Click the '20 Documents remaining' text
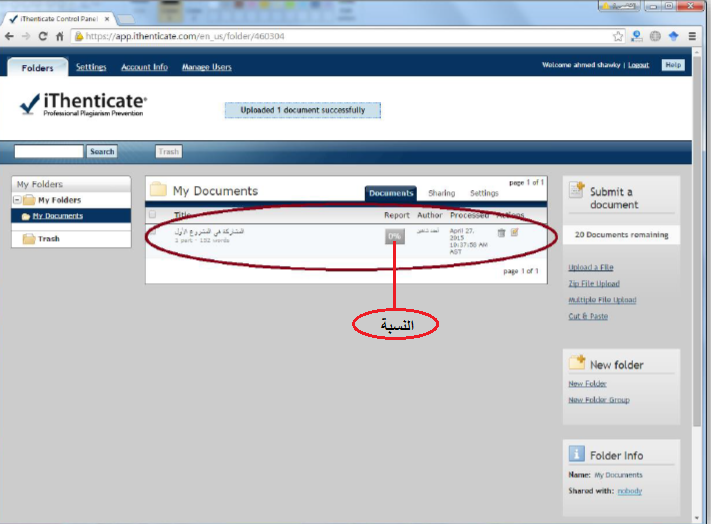The image size is (711, 524). (621, 235)
